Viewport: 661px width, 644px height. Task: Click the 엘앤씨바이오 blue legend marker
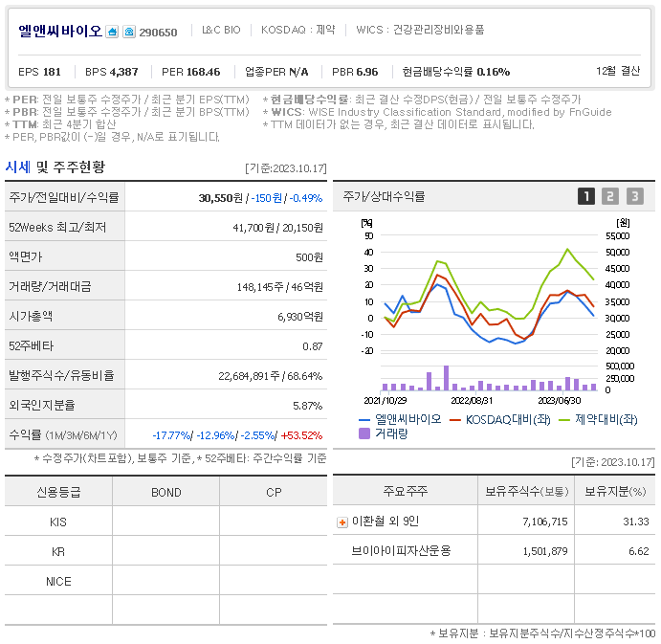[x=364, y=420]
